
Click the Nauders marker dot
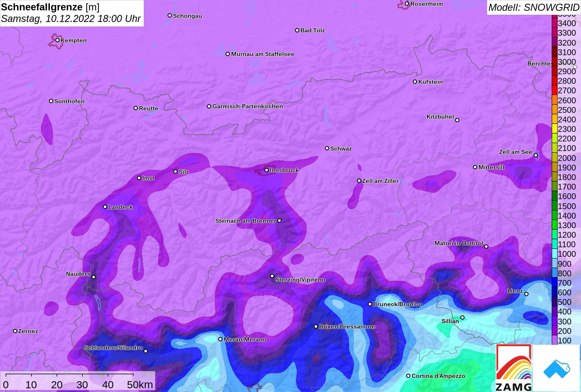tap(94, 277)
